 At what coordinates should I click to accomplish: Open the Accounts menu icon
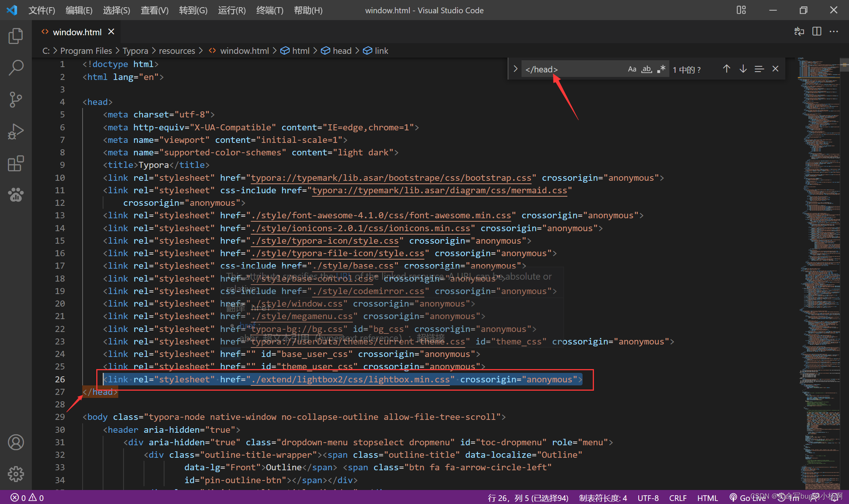(x=16, y=442)
